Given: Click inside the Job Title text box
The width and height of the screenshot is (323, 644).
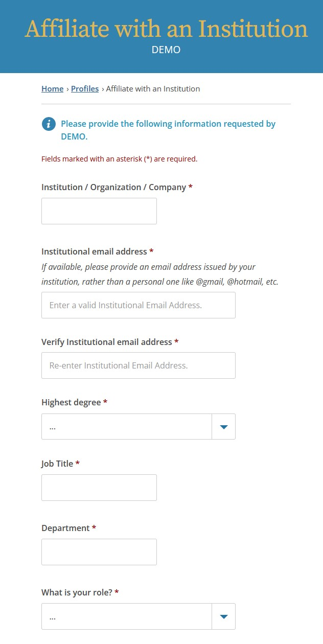Looking at the screenshot, I should pyautogui.click(x=99, y=487).
